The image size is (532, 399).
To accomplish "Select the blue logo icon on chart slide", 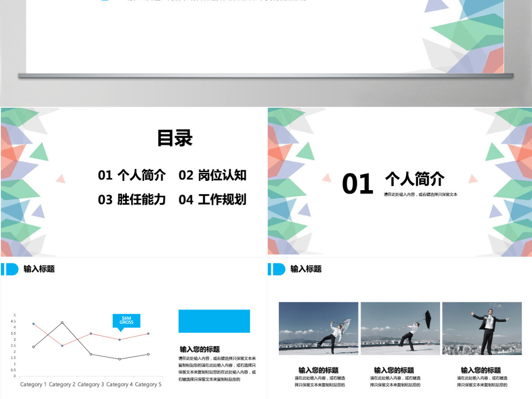I will click(9, 269).
